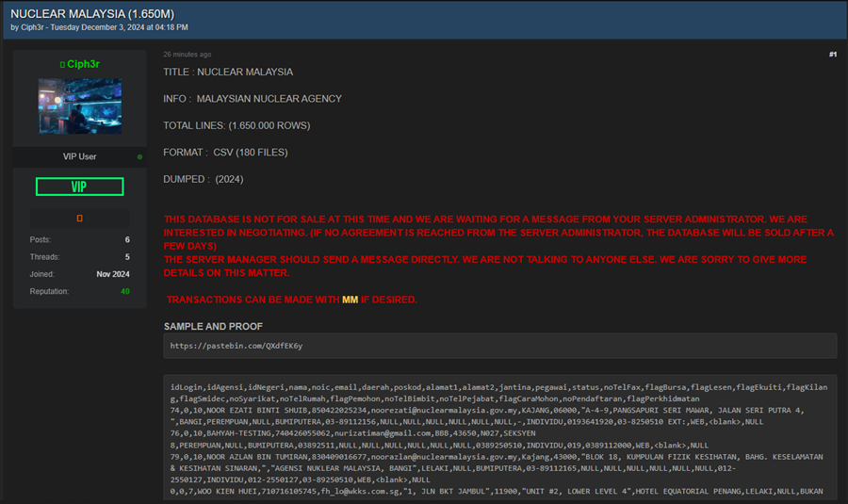
Task: Click the 'VIP User' rank label
Action: (79, 156)
